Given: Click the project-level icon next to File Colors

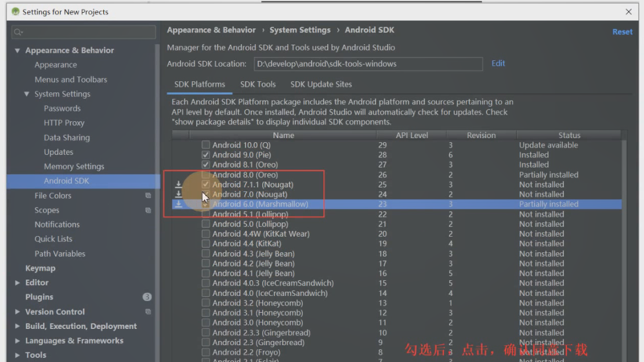Looking at the screenshot, I should [148, 196].
